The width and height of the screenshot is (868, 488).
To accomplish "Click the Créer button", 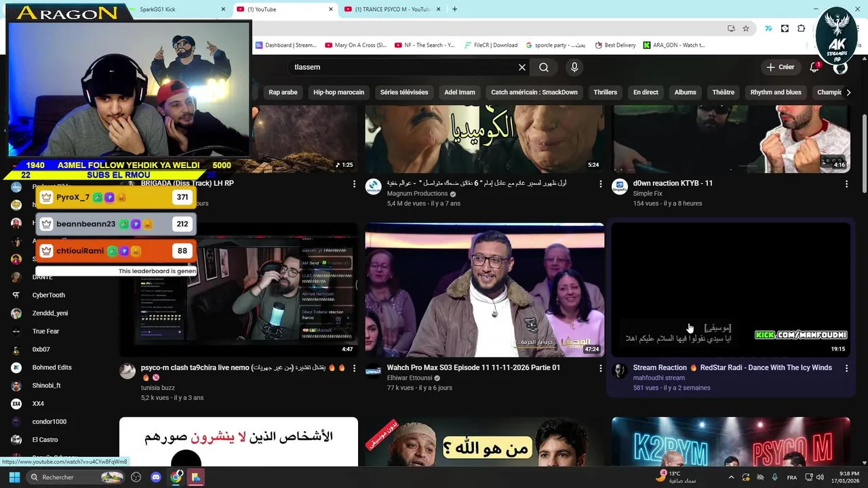I will (781, 67).
